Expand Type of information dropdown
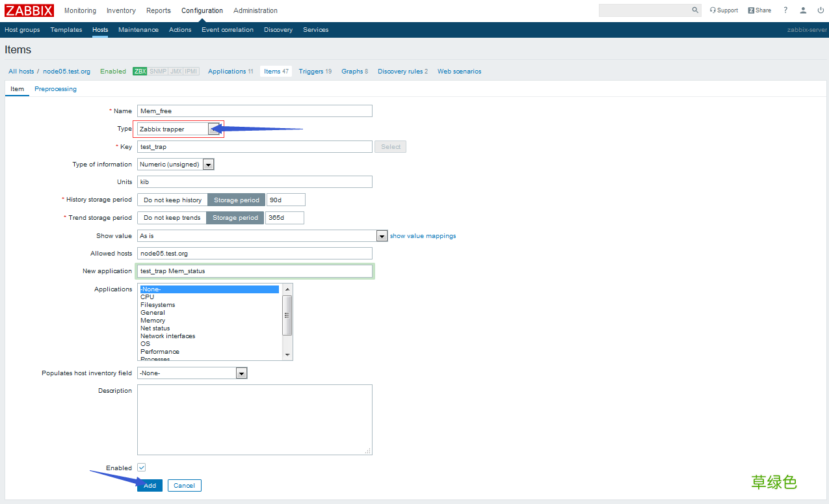 (176, 165)
